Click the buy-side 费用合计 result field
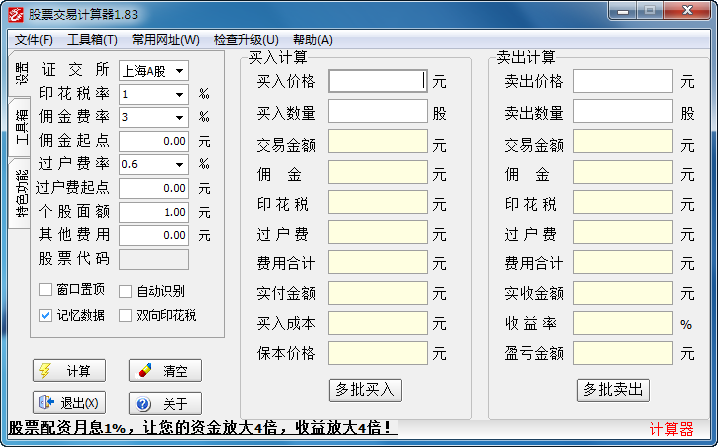The width and height of the screenshot is (718, 447). 378,262
